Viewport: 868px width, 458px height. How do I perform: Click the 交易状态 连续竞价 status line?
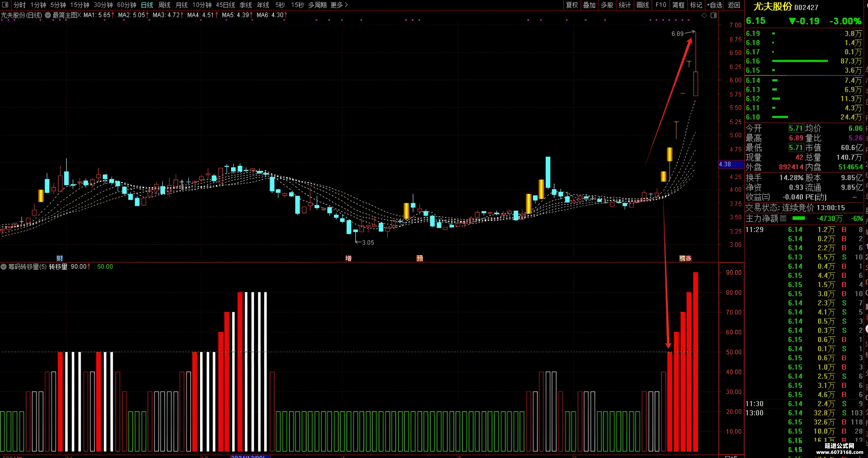pos(796,208)
